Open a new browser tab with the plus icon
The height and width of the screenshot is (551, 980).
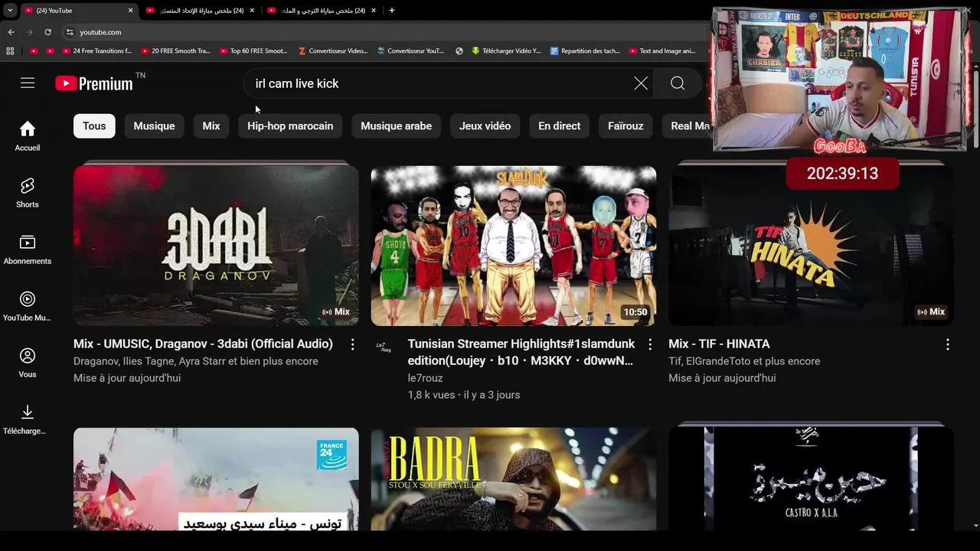point(392,11)
